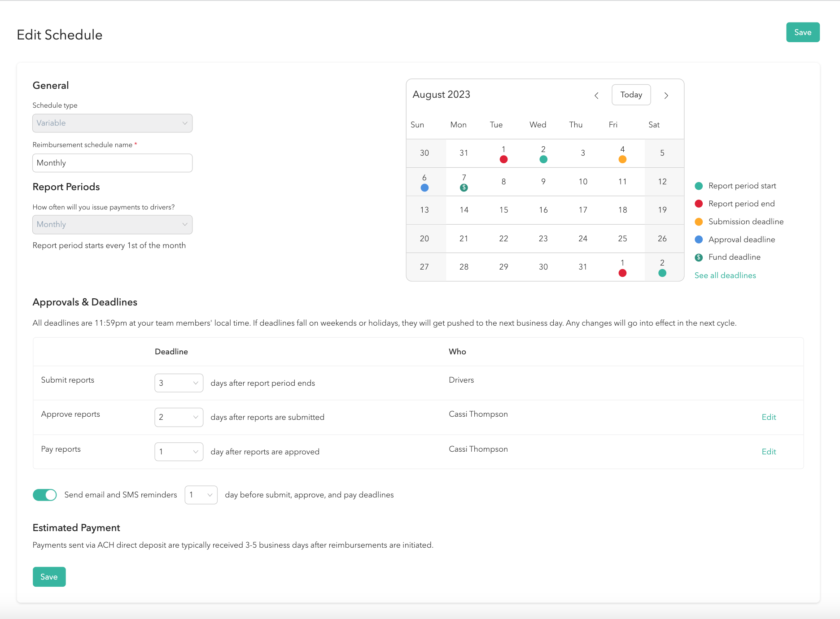Viewport: 840px width, 619px height.
Task: Click Fund deadline legend dollar icon
Action: pos(699,257)
